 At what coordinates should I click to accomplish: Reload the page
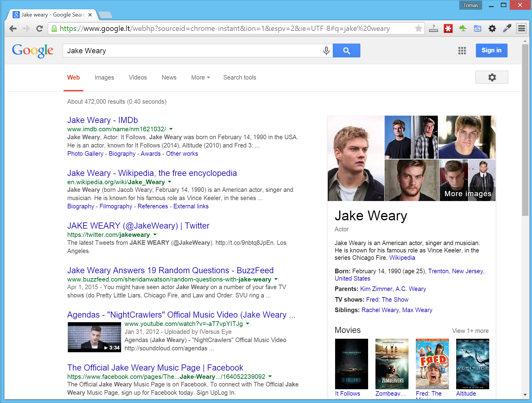[39, 28]
